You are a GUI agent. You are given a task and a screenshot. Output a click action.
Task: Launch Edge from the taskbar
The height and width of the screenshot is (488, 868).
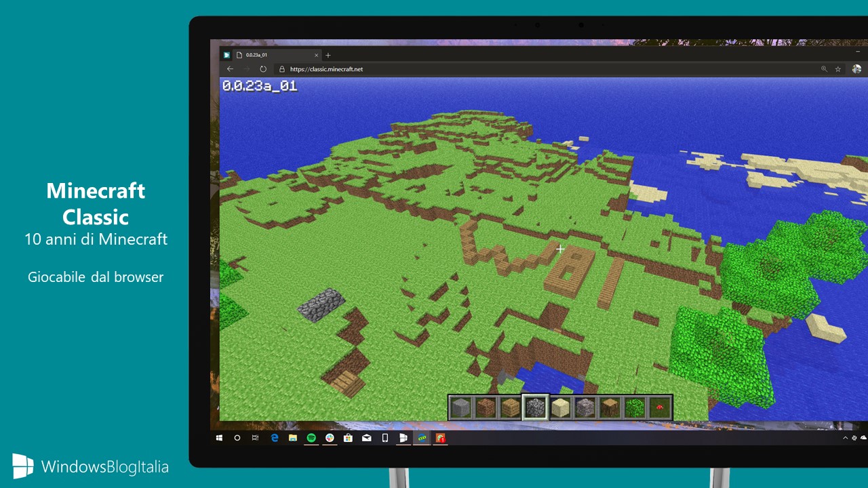click(275, 438)
